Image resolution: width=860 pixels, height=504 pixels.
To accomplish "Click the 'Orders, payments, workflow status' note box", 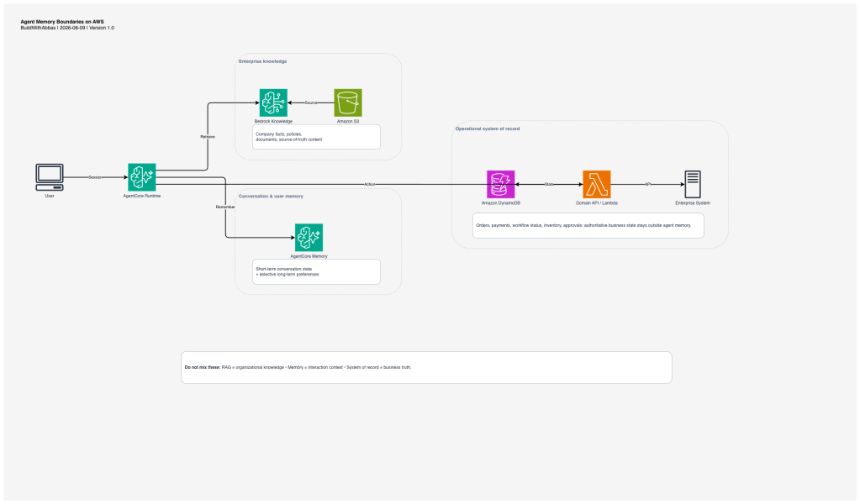I will [588, 226].
